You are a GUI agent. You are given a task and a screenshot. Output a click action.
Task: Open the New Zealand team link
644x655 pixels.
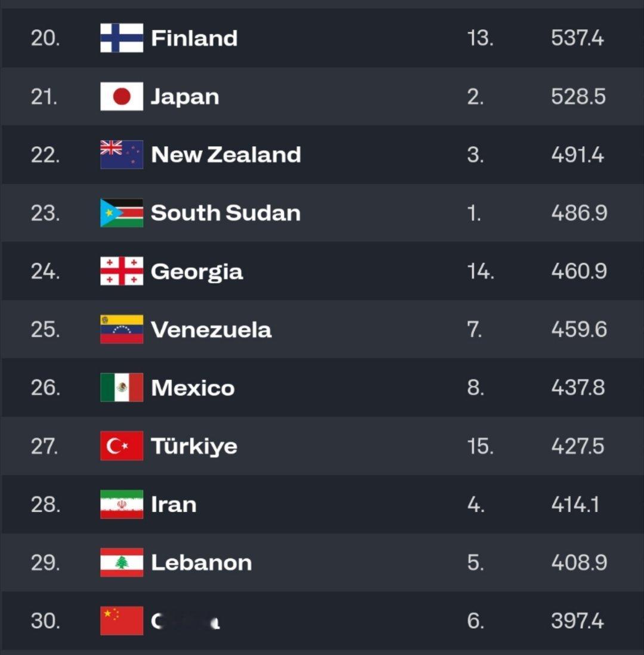226,155
